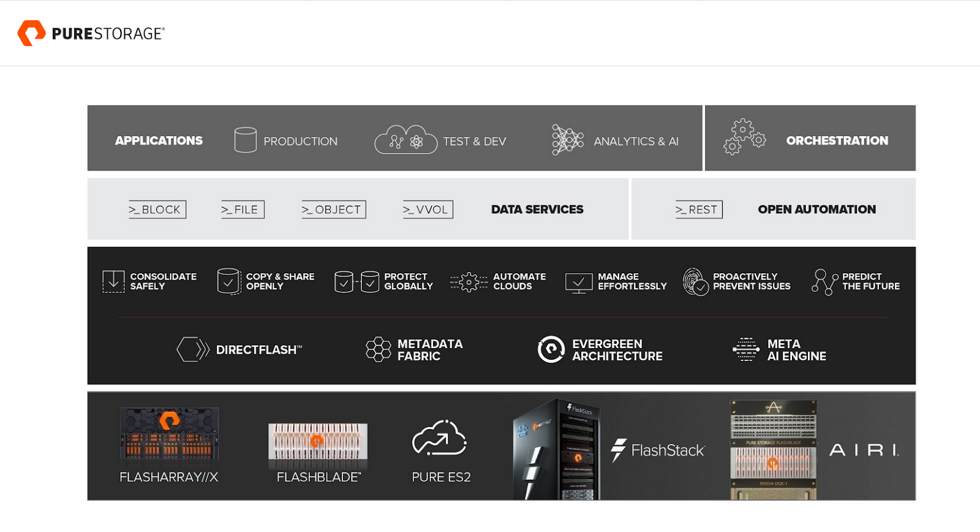This screenshot has width=980, height=532.
Task: Click the Pure Storage logo icon
Action: click(x=31, y=33)
